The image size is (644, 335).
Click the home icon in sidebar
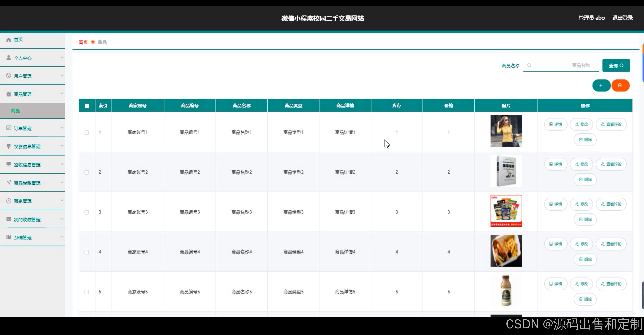pyautogui.click(x=9, y=40)
